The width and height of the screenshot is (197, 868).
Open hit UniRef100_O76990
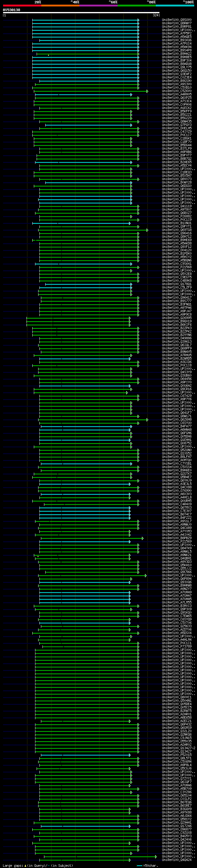point(177,491)
